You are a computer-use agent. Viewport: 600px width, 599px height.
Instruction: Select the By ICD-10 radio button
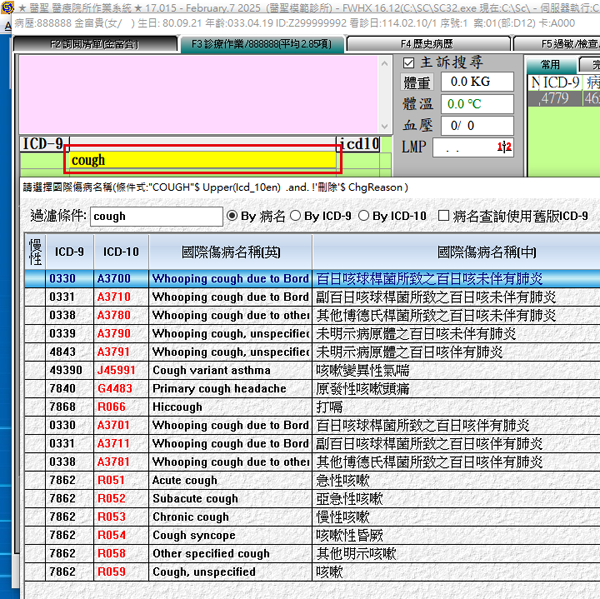point(365,216)
